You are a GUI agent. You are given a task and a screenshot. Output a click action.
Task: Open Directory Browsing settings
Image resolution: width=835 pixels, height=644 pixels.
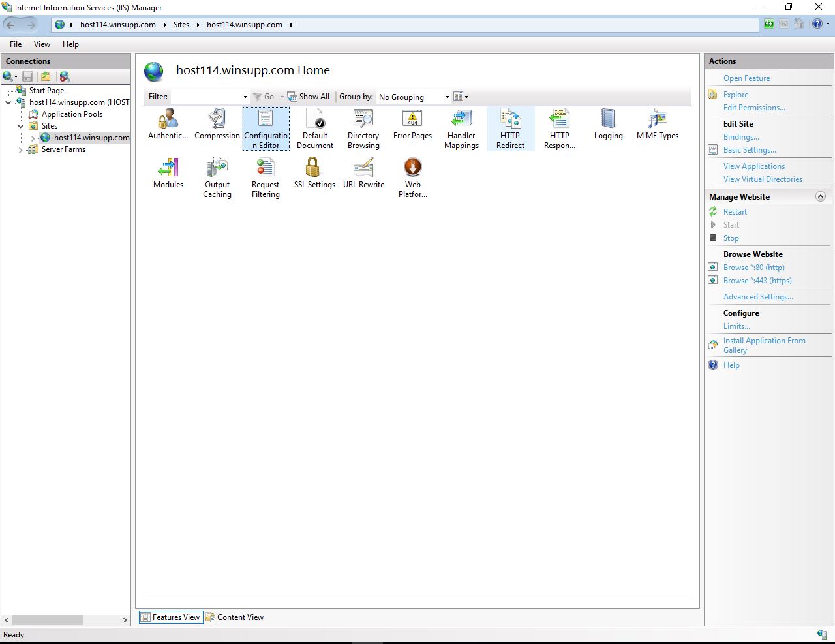pyautogui.click(x=363, y=129)
